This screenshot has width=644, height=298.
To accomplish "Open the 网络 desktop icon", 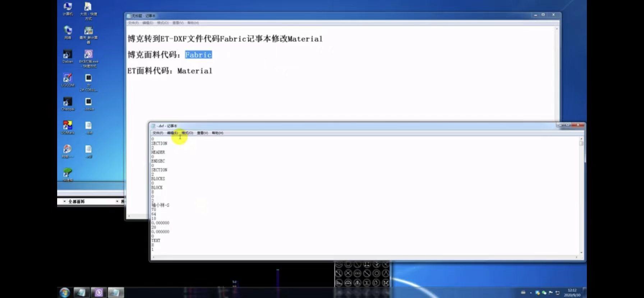I will [67, 32].
